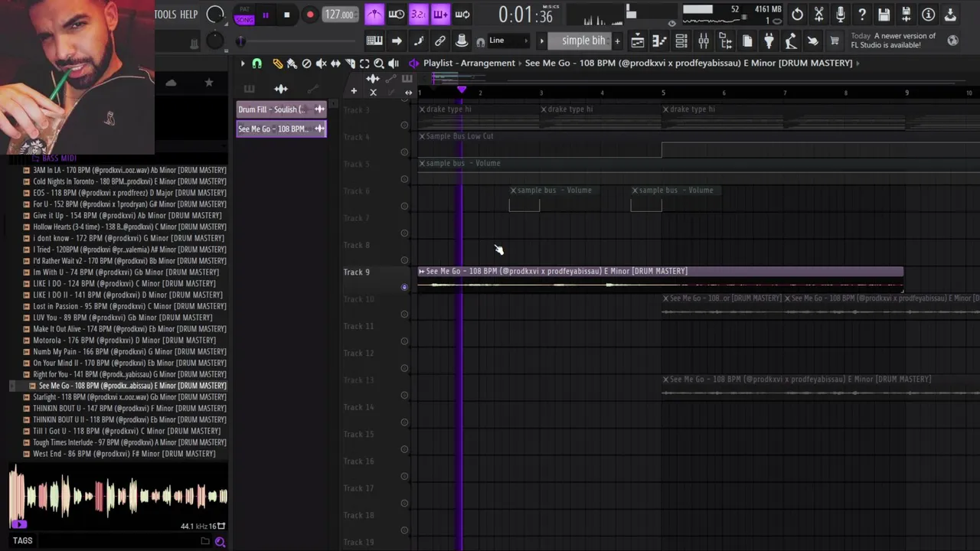Screen dimensions: 980x551
Task: Select the playlist Slice tool
Action: coord(350,64)
